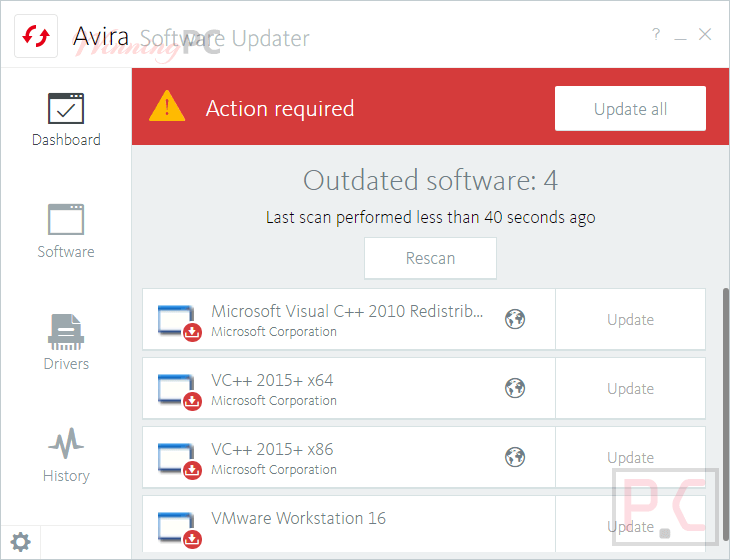This screenshot has height=560, width=730.
Task: Select the 'Microsoft Visual C++ 2010 Redistrib...' title
Action: tap(347, 311)
